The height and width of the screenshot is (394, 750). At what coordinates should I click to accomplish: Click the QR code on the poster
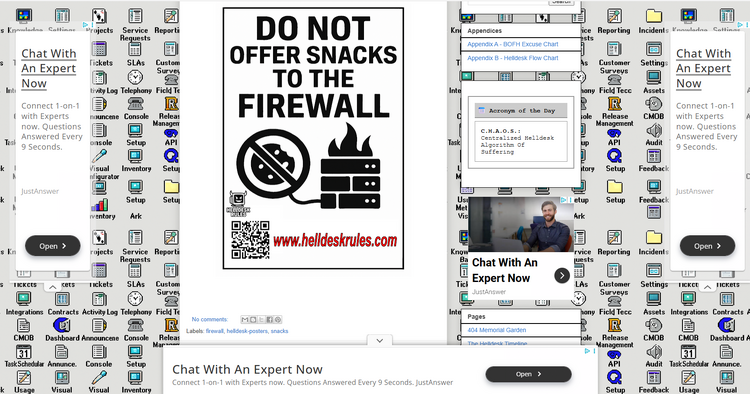click(x=250, y=240)
